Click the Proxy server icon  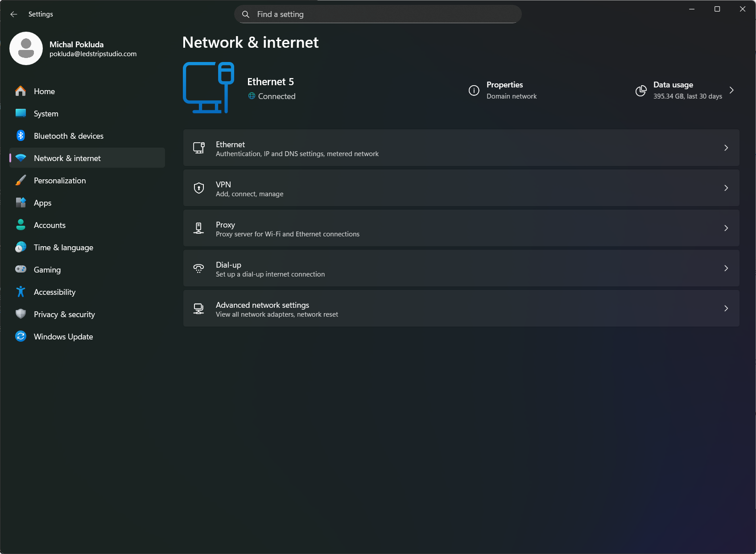[x=199, y=228]
